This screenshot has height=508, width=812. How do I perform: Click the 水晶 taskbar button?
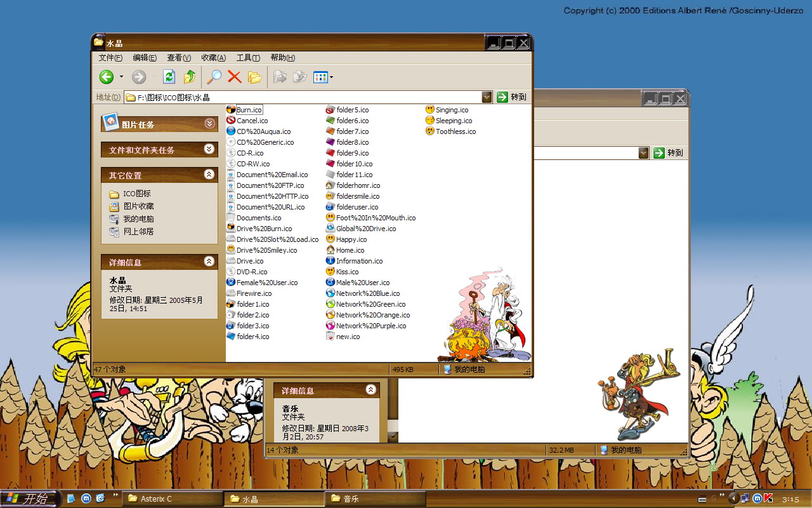click(x=274, y=498)
